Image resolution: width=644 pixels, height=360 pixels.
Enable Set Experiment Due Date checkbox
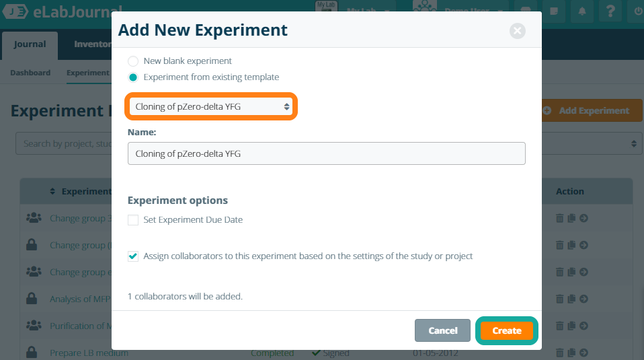coord(133,220)
